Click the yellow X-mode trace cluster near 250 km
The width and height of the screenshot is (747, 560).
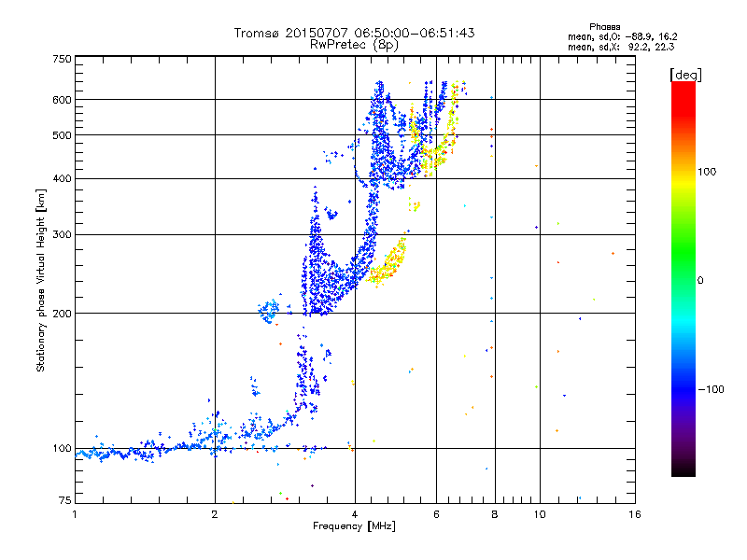point(388,263)
